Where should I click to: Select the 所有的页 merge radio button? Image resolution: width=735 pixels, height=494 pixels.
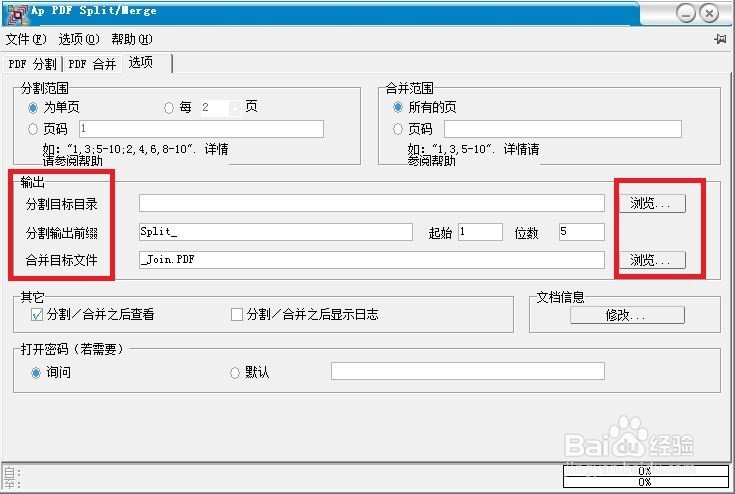click(398, 107)
